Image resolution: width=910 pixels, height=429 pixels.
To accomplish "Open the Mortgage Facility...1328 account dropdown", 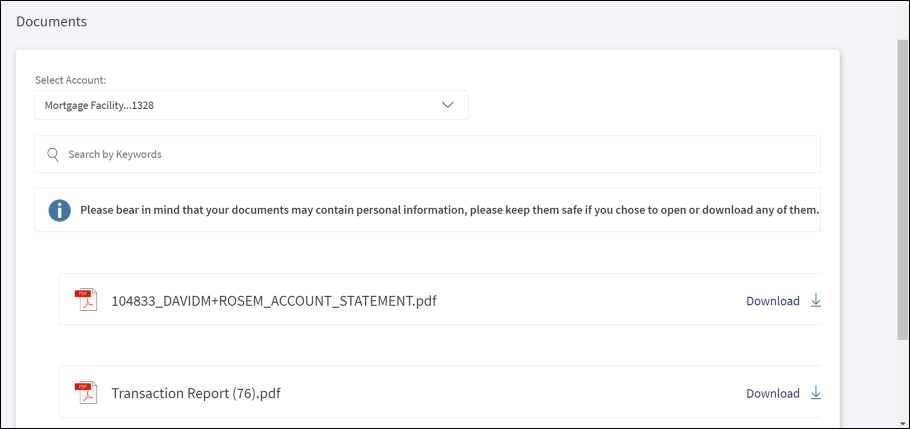I will coord(251,105).
